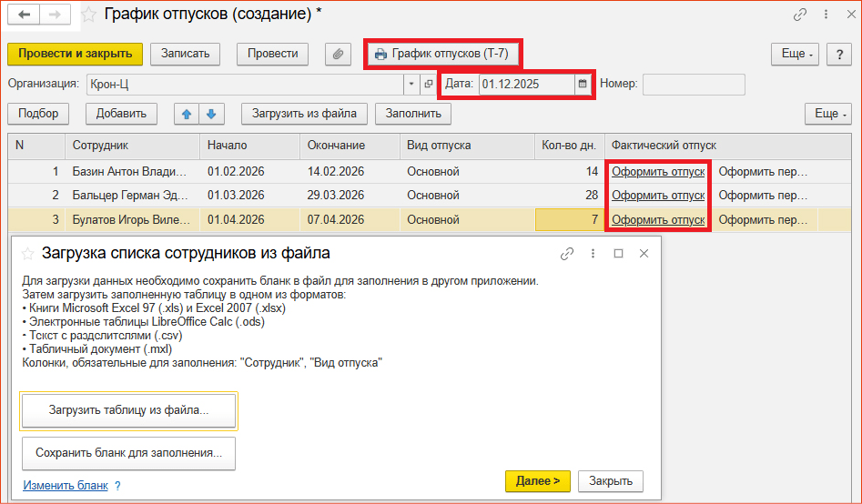Image resolution: width=862 pixels, height=504 pixels.
Task: Add document to favorites with star icon
Action: coord(88,15)
